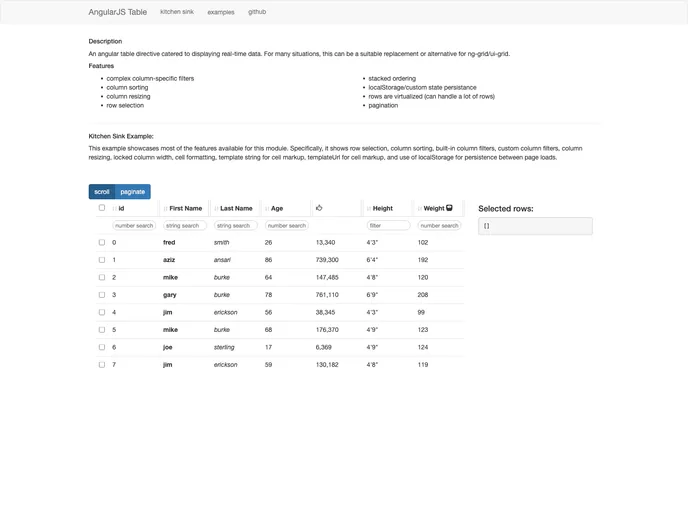Sort by the id column header
This screenshot has height=512, width=688.
point(122,208)
